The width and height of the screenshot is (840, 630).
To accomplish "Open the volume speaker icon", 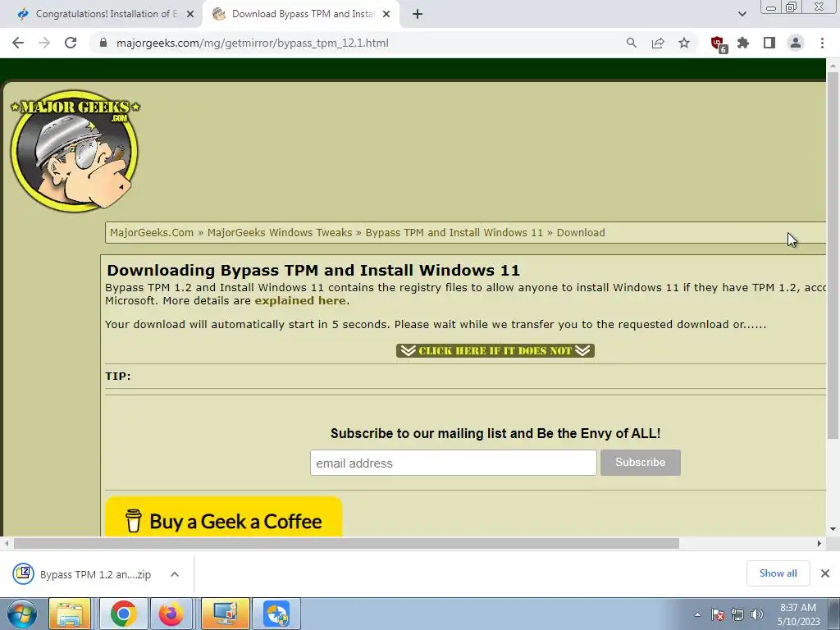I will pyautogui.click(x=756, y=614).
